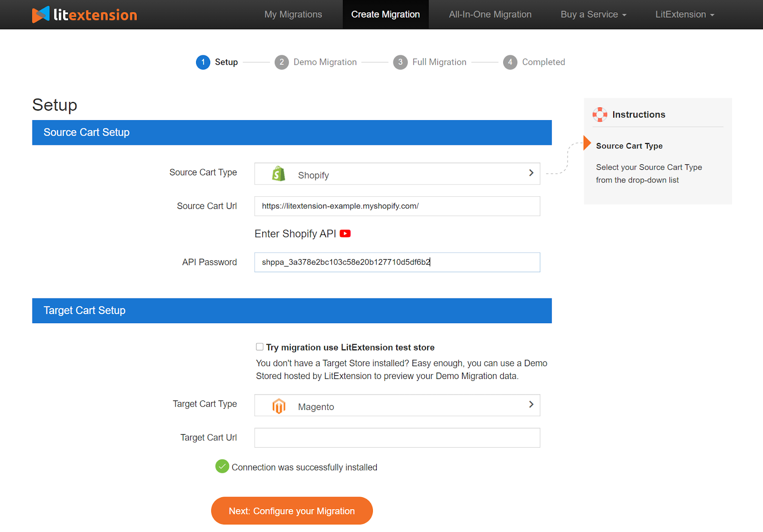Click the Shopify bag icon
Screen dimensions: 763x532
pyautogui.click(x=278, y=174)
